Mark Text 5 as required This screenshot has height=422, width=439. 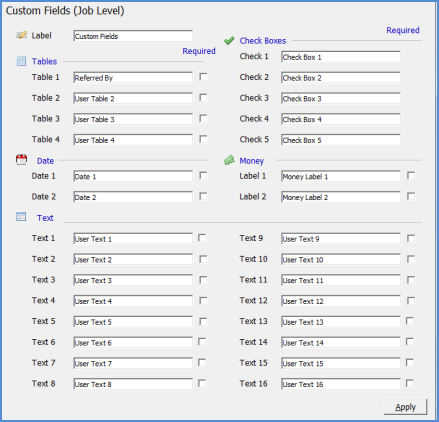click(203, 321)
